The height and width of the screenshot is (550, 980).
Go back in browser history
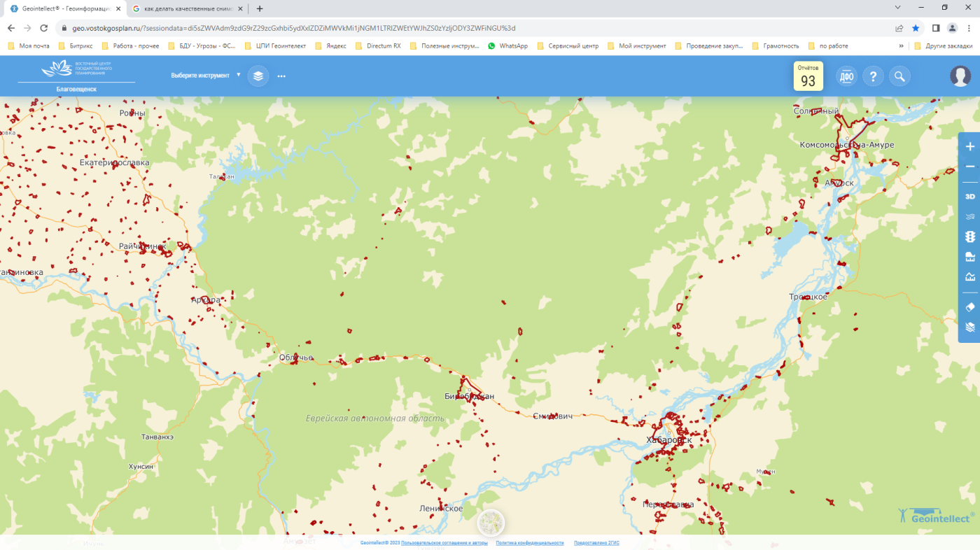coord(10,28)
